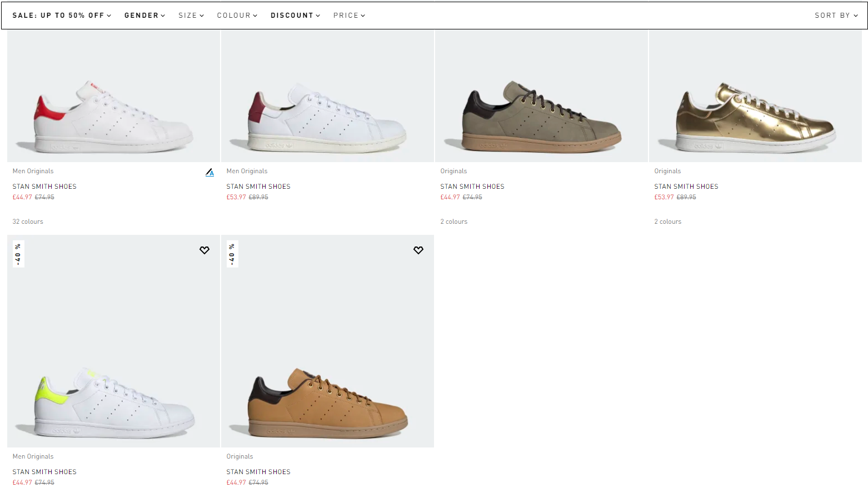Click the '32 colours' text
The width and height of the screenshot is (868, 503).
click(x=28, y=222)
